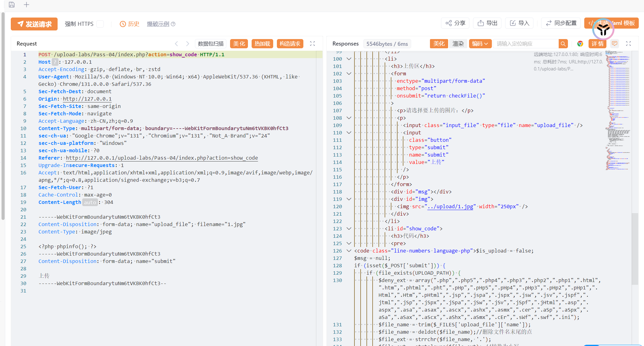Enable the 强制 HTTPS checkbox
Screen dimensions: 644x346
tap(100, 24)
